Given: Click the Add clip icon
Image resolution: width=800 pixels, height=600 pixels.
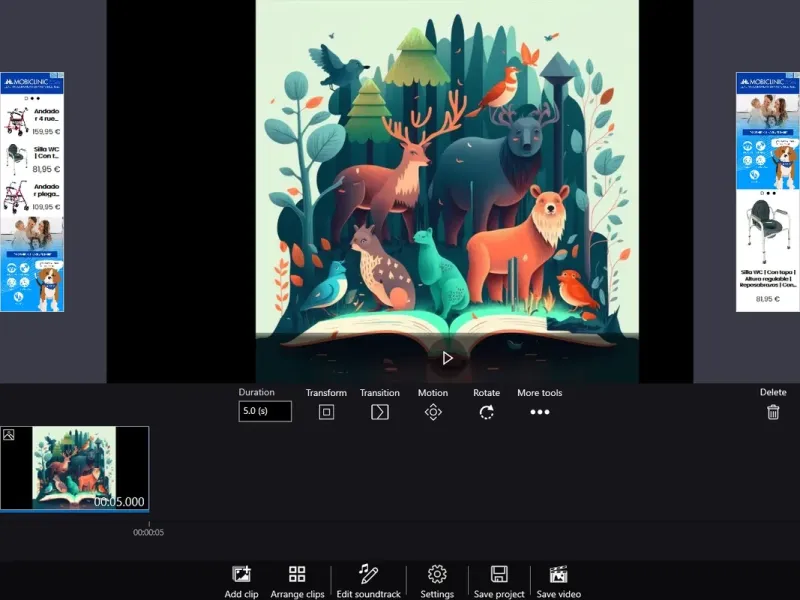Looking at the screenshot, I should [x=241, y=574].
